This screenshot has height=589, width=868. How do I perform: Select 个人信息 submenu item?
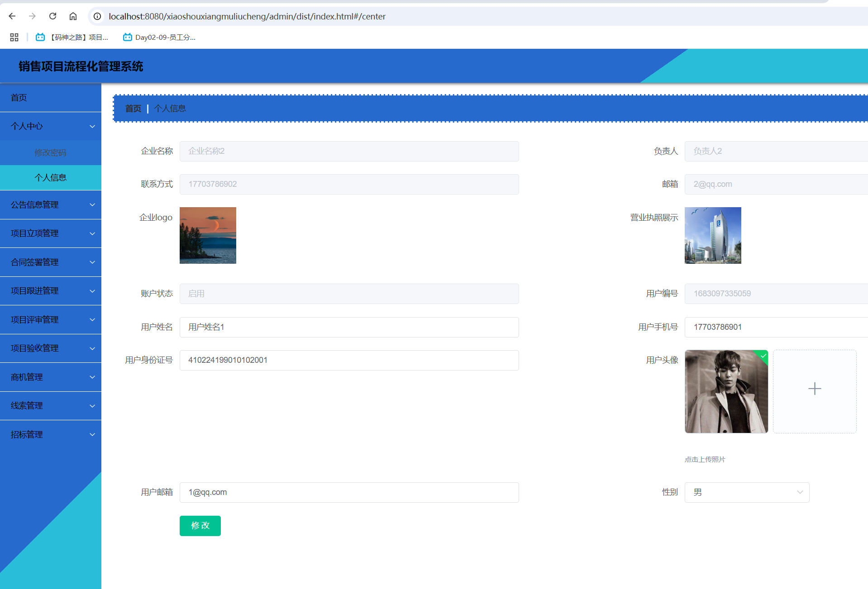(51, 178)
